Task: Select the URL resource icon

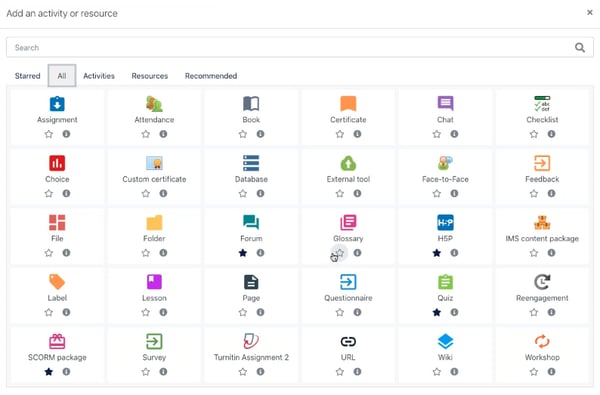Action: pos(348,341)
